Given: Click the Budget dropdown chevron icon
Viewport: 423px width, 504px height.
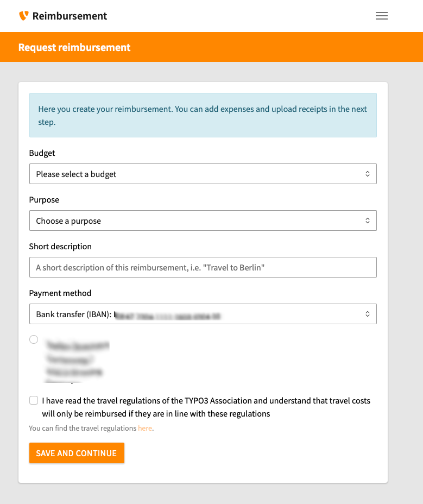Looking at the screenshot, I should pos(368,174).
